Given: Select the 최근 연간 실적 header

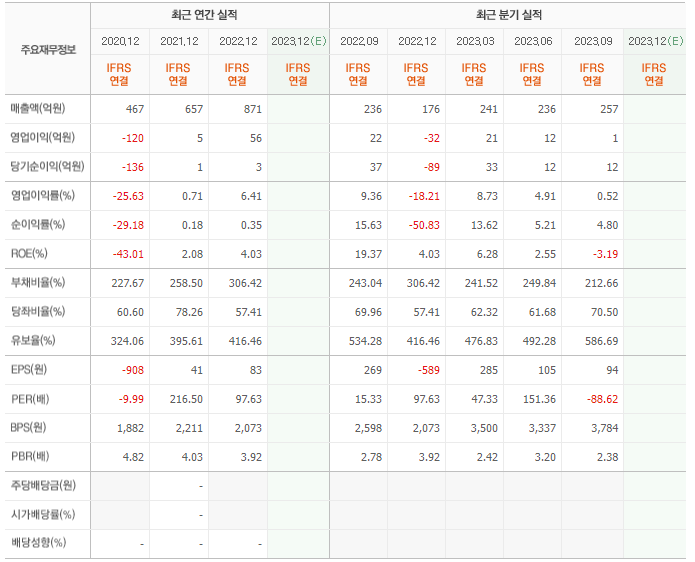Looking at the screenshot, I should 204,15.
